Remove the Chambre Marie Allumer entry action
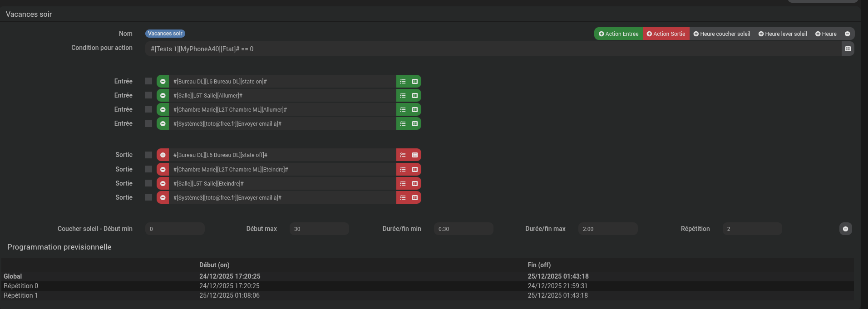Screen dimensions: 868x309 click(x=163, y=109)
